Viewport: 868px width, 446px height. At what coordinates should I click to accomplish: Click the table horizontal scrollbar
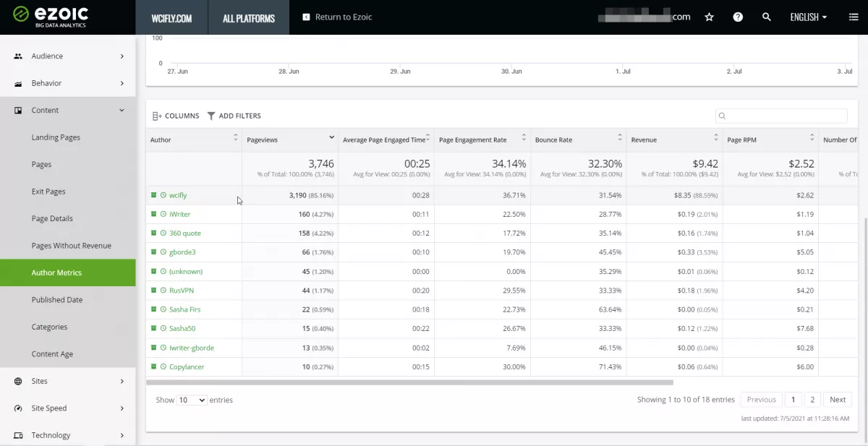(409, 382)
